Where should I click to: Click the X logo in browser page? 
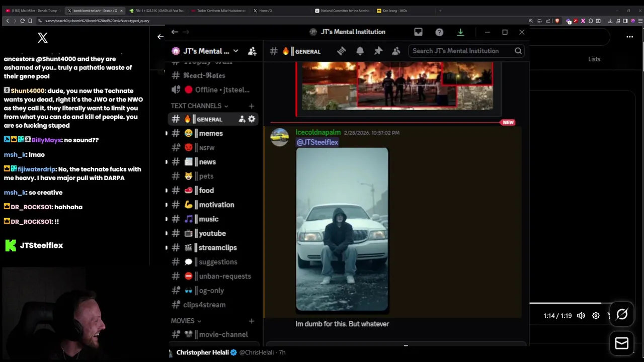click(x=42, y=37)
